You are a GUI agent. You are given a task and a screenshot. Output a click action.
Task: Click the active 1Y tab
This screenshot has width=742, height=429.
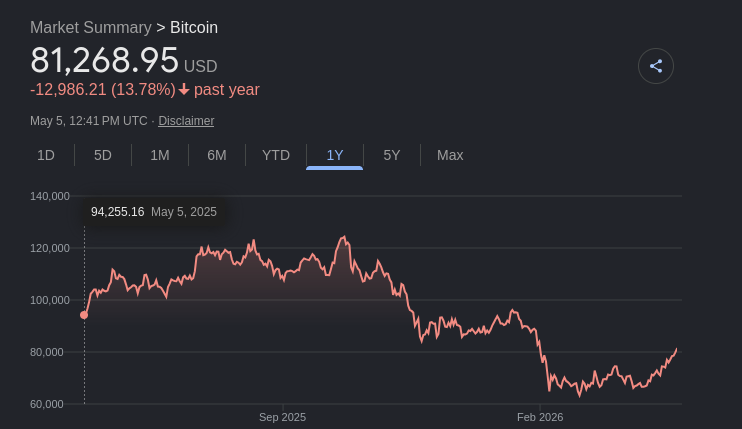pyautogui.click(x=335, y=155)
